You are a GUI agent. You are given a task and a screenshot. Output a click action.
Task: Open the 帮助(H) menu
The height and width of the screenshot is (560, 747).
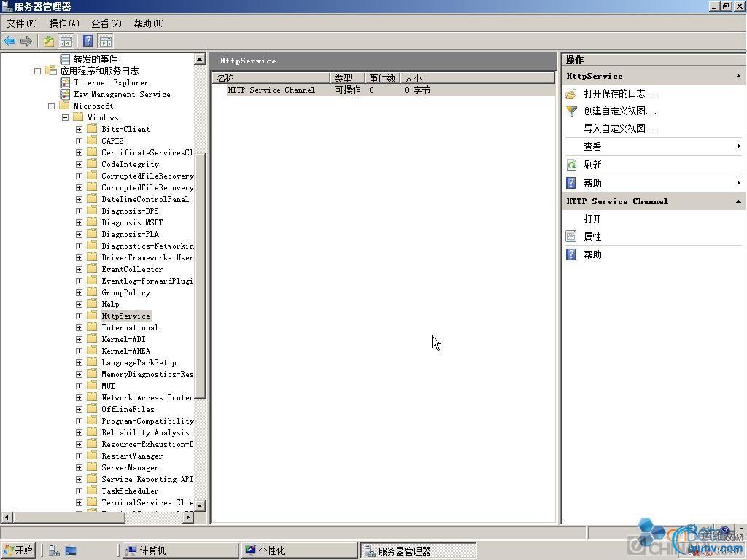point(149,23)
